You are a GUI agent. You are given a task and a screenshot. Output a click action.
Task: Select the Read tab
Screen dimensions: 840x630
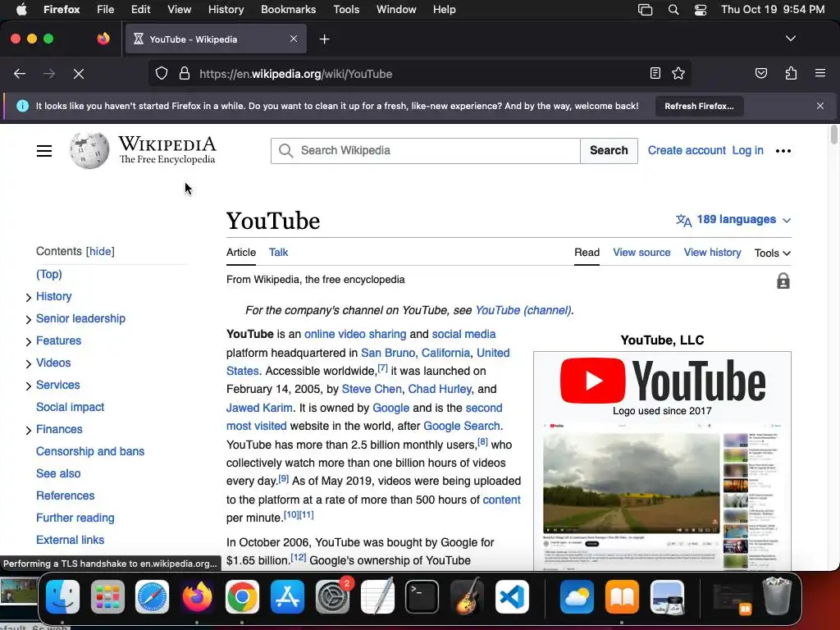click(x=587, y=253)
